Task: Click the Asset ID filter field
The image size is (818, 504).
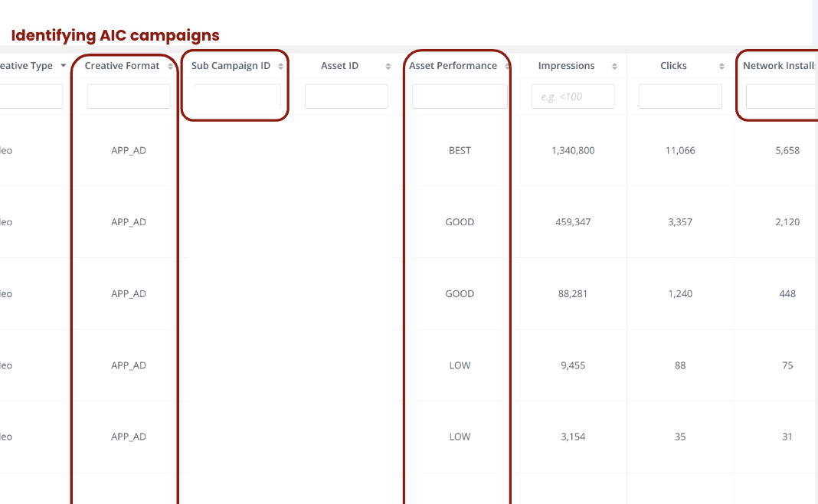Action: pyautogui.click(x=346, y=97)
